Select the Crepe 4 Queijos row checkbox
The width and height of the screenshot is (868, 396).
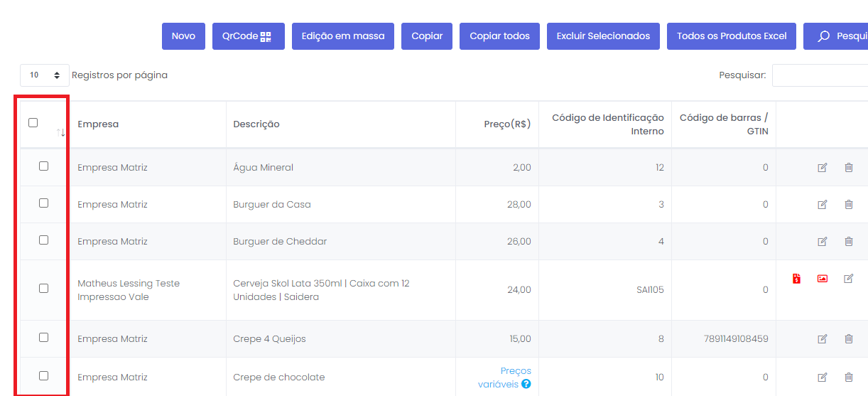[x=43, y=338]
